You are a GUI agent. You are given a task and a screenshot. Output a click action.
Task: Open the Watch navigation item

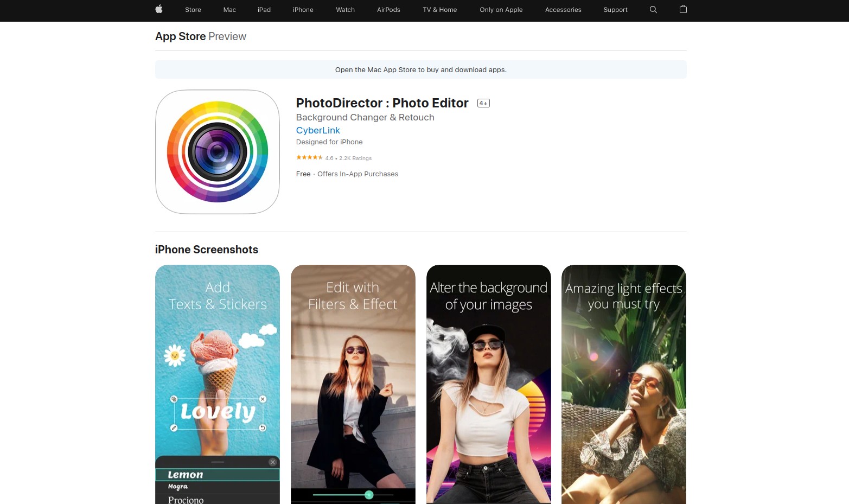point(345,10)
